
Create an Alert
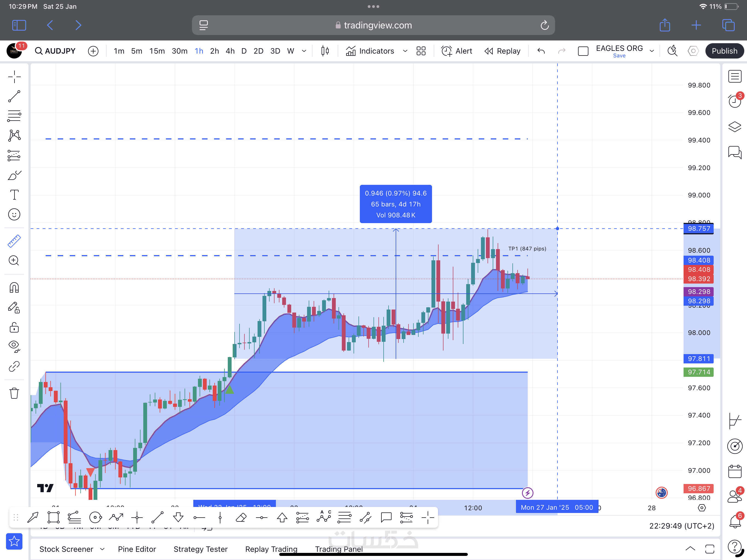[x=457, y=51]
